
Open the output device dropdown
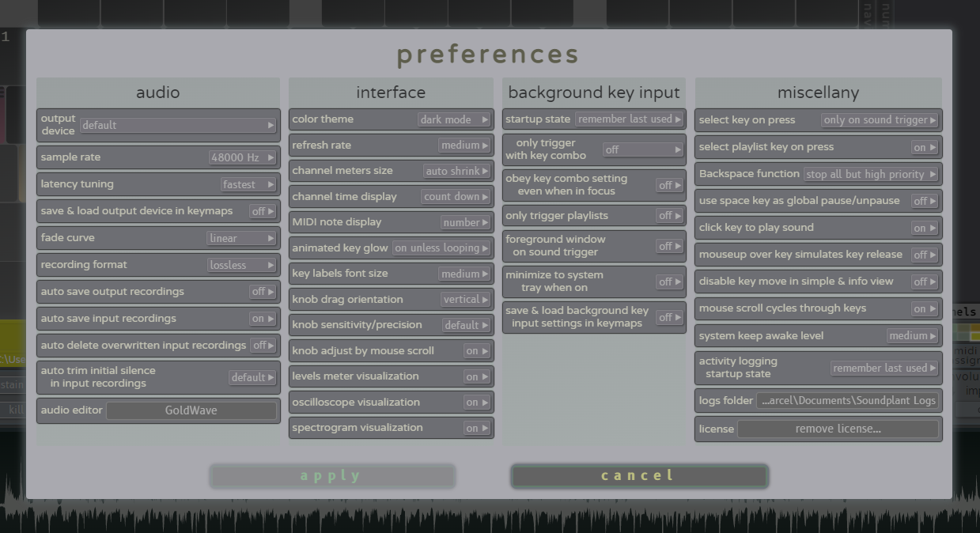(178, 125)
